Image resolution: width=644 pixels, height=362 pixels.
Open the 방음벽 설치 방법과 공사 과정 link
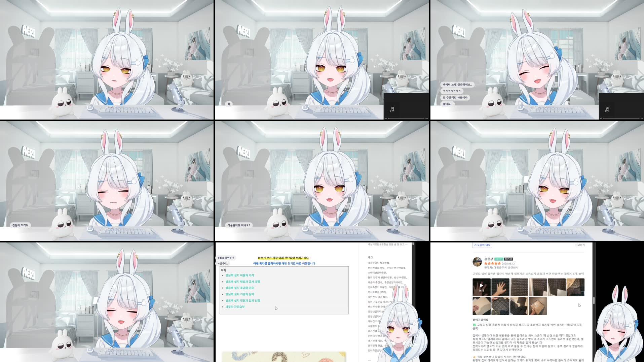point(243,282)
